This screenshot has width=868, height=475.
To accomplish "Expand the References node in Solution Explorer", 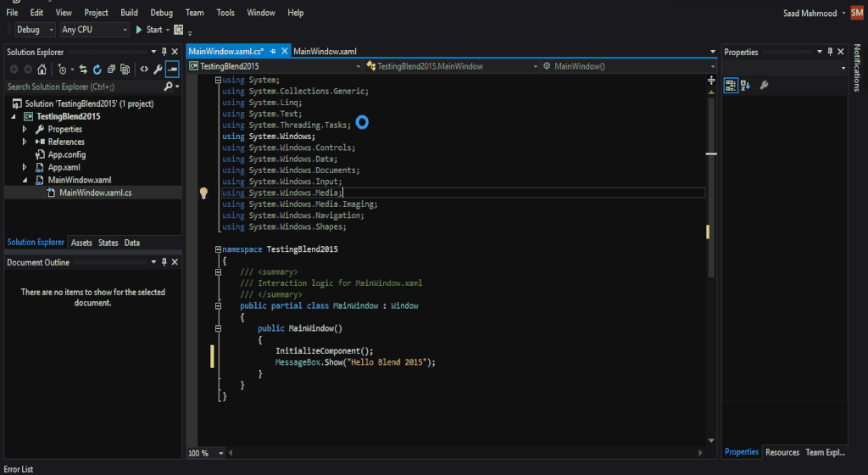I will point(25,142).
